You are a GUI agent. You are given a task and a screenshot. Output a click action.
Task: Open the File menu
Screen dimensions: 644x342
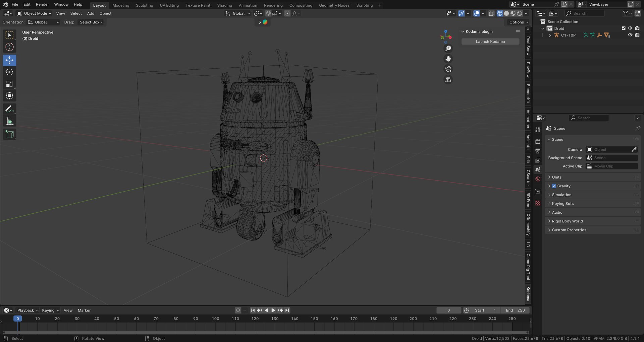[x=15, y=4]
